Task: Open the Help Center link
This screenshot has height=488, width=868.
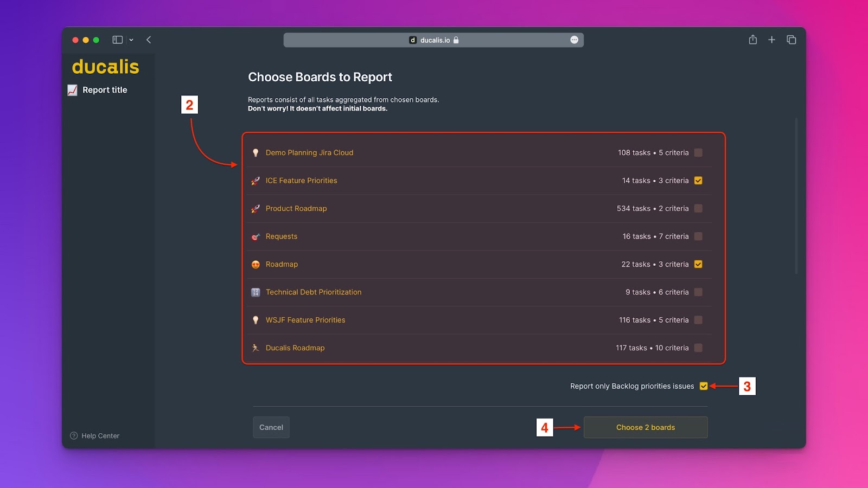Action: [x=100, y=436]
